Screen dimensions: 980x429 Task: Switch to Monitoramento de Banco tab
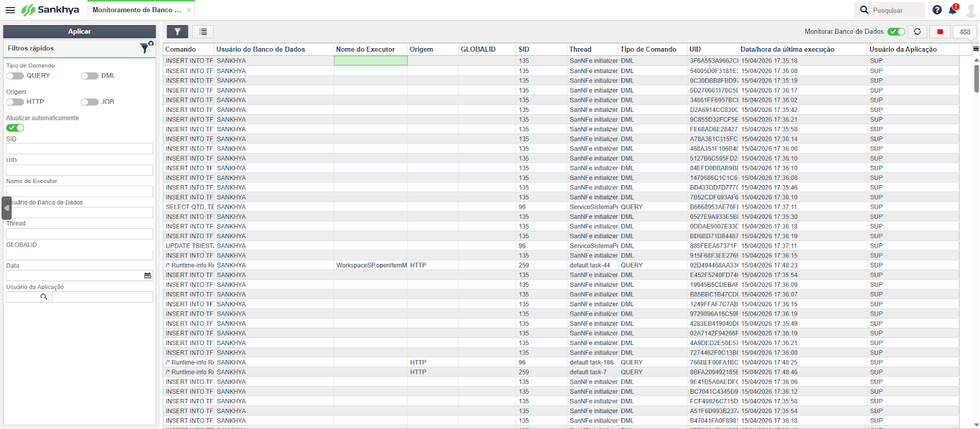tap(136, 11)
